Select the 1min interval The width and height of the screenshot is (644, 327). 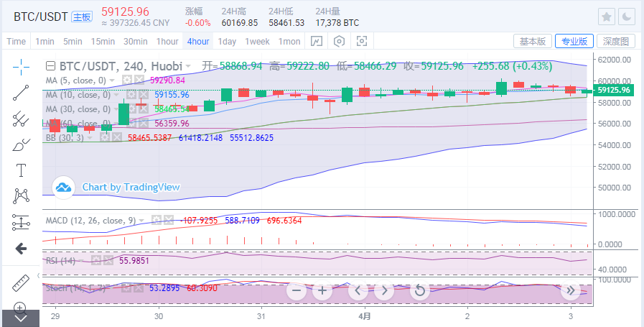pyautogui.click(x=45, y=42)
